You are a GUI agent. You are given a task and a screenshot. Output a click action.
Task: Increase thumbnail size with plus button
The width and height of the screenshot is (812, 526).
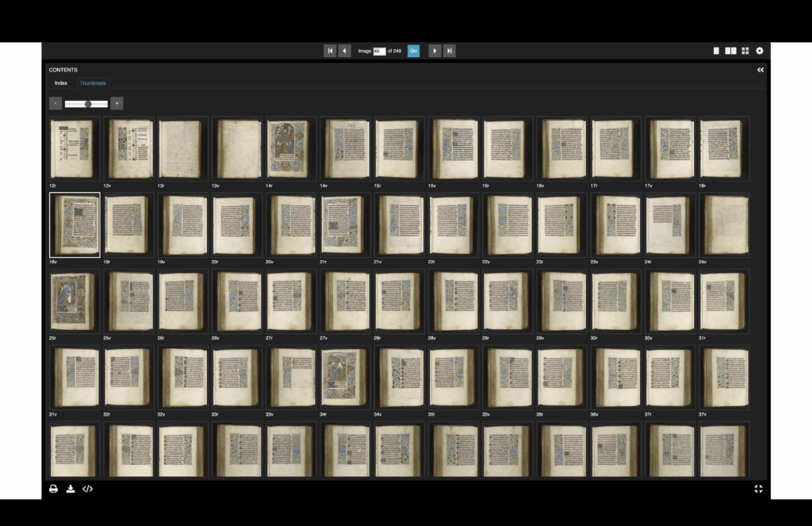point(117,104)
